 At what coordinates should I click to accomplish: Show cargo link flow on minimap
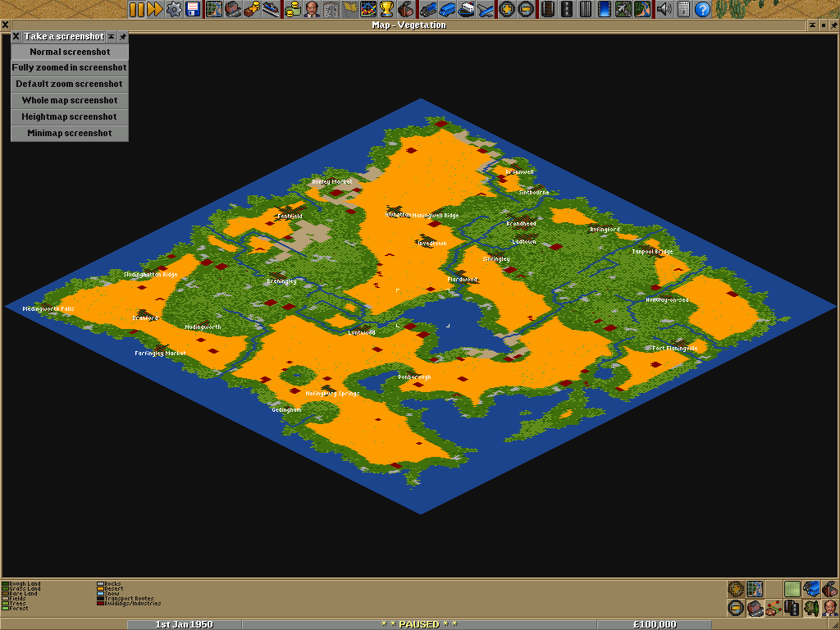tap(774, 609)
